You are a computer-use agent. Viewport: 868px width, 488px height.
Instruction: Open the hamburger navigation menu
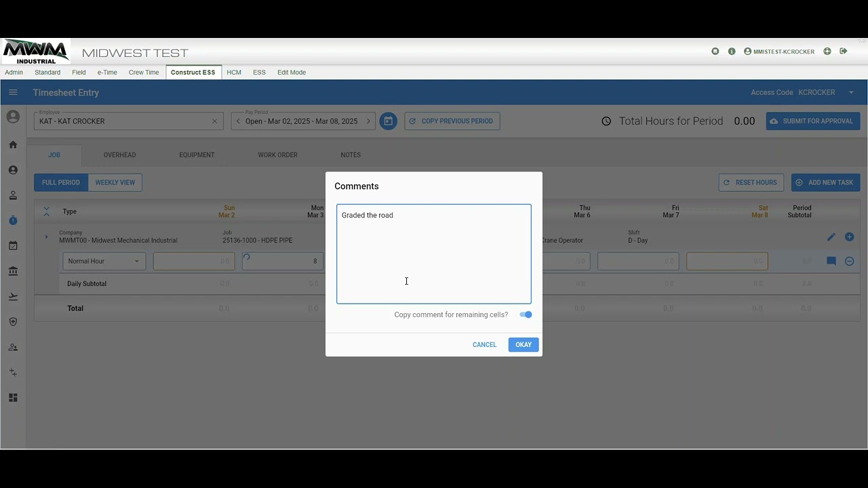point(13,92)
